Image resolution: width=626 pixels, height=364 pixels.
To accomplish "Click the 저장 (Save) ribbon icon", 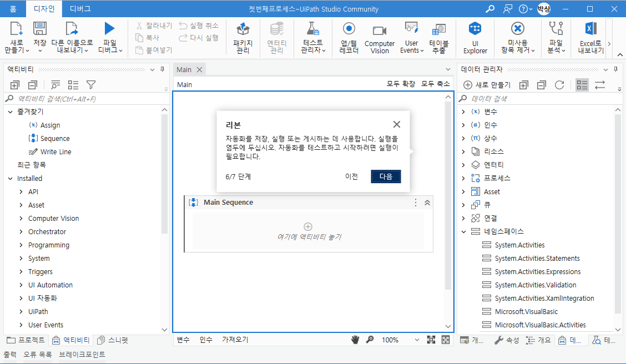I will 39,29.
